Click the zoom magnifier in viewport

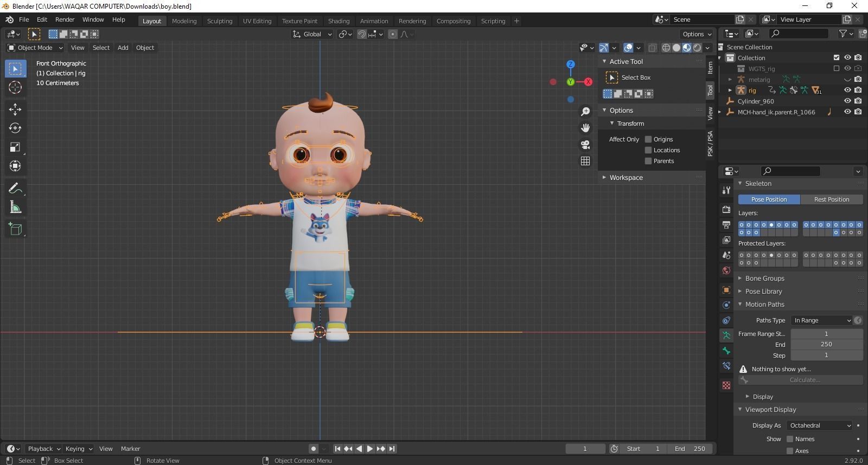tap(585, 111)
